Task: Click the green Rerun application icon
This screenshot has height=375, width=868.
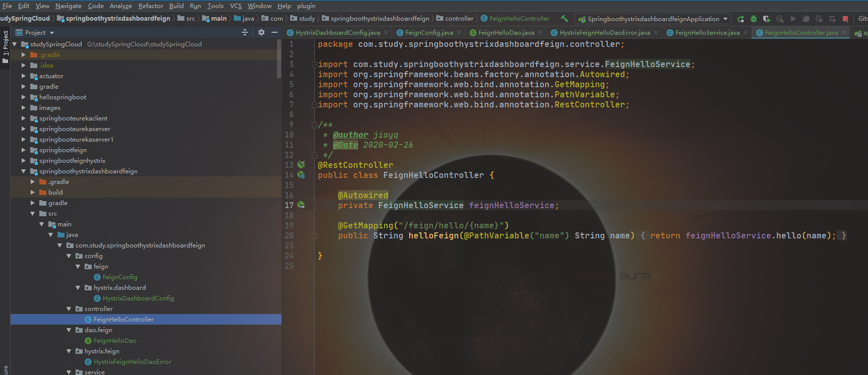Action: pyautogui.click(x=741, y=19)
